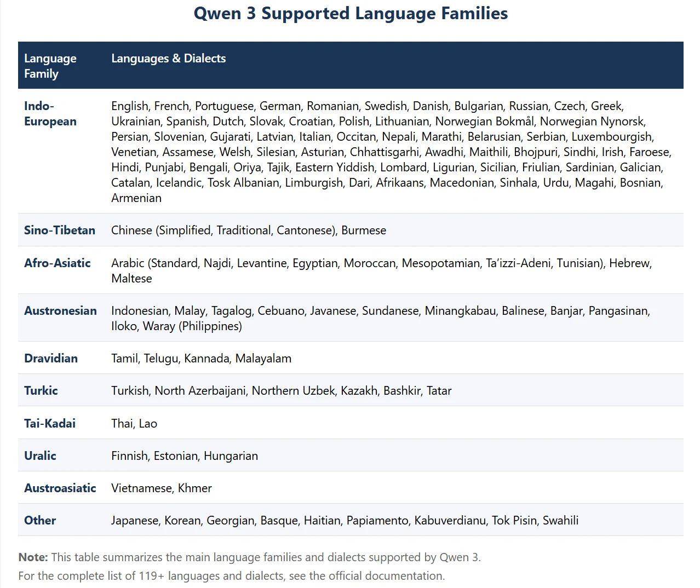Select the Austronesian family row label
This screenshot has width=700, height=588.
pyautogui.click(x=60, y=310)
